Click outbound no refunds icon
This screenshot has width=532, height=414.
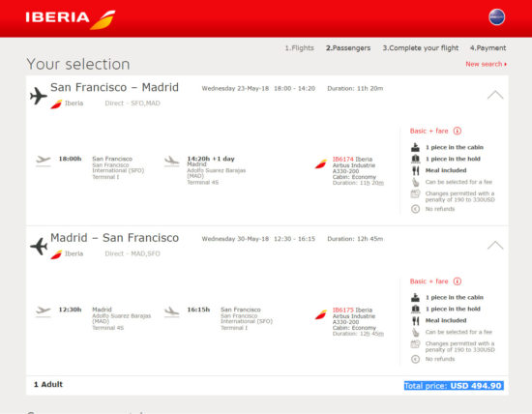415,209
